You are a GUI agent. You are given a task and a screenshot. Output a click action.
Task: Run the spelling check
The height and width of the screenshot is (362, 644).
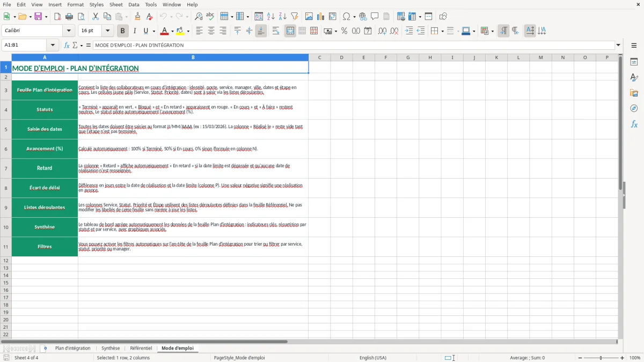coord(210,17)
